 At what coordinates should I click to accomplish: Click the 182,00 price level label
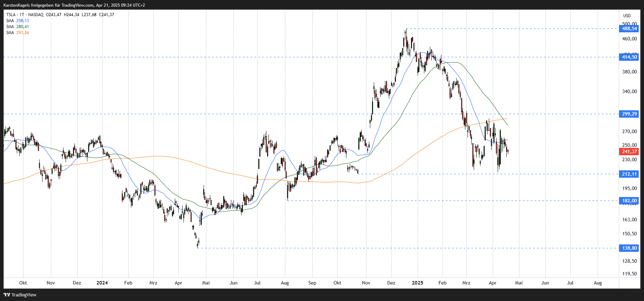click(x=629, y=201)
